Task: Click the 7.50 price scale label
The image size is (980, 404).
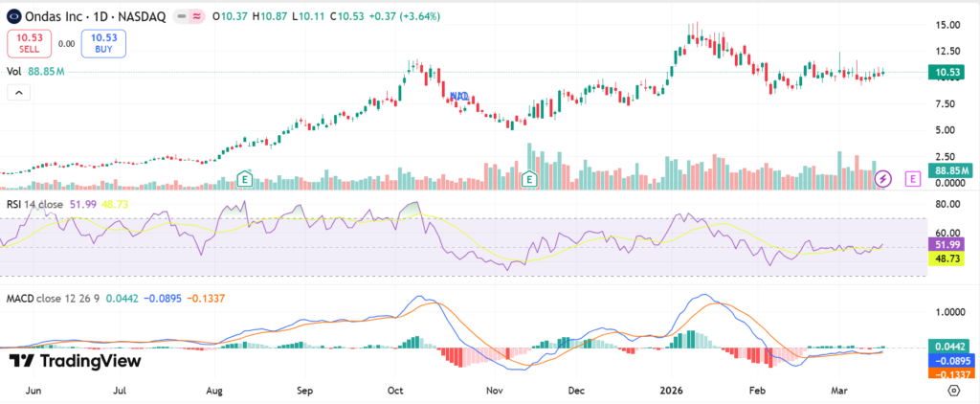Action: click(x=947, y=103)
